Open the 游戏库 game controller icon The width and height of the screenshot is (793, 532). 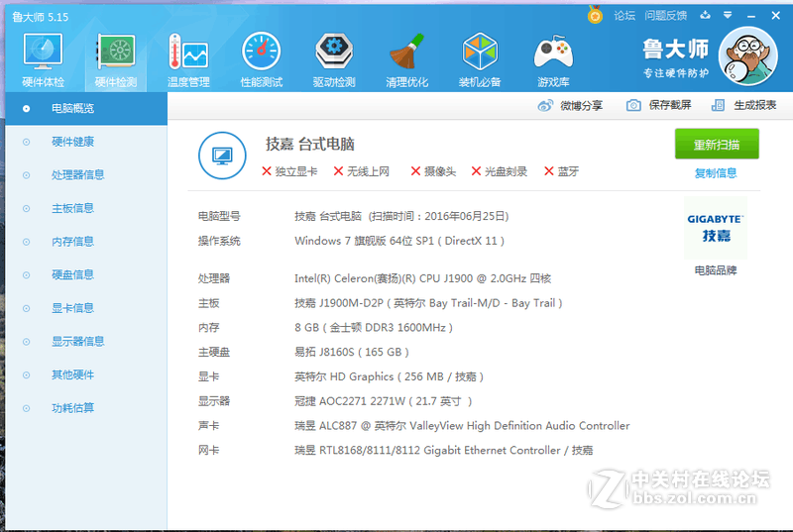553,59
